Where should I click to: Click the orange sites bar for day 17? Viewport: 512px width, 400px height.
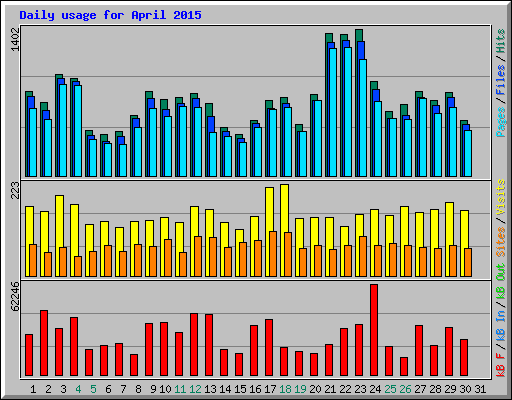coord(273,254)
